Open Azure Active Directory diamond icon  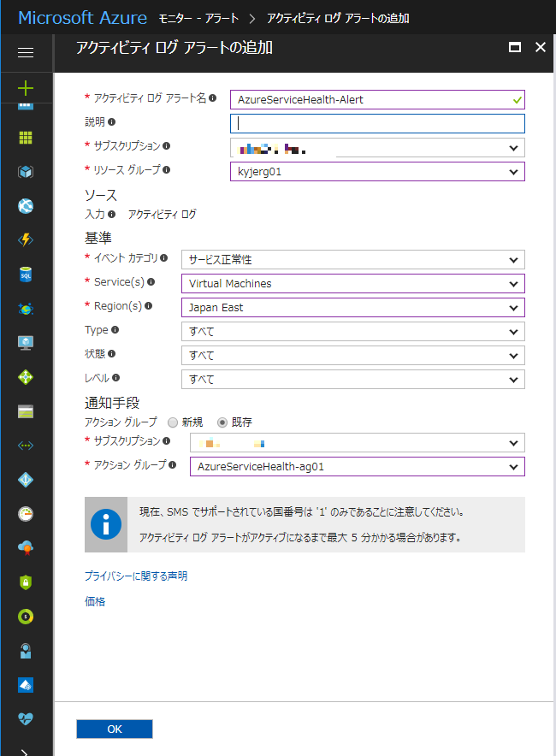[26, 480]
